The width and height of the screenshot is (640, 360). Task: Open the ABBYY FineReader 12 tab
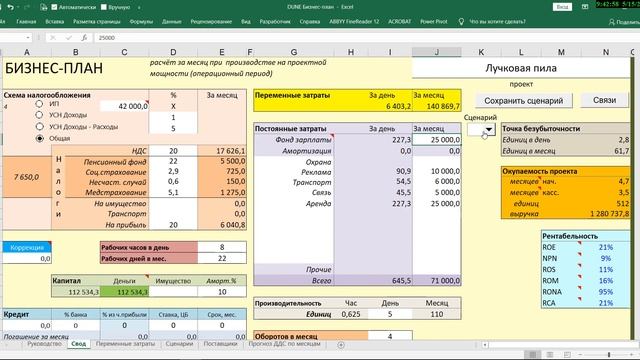(x=354, y=22)
